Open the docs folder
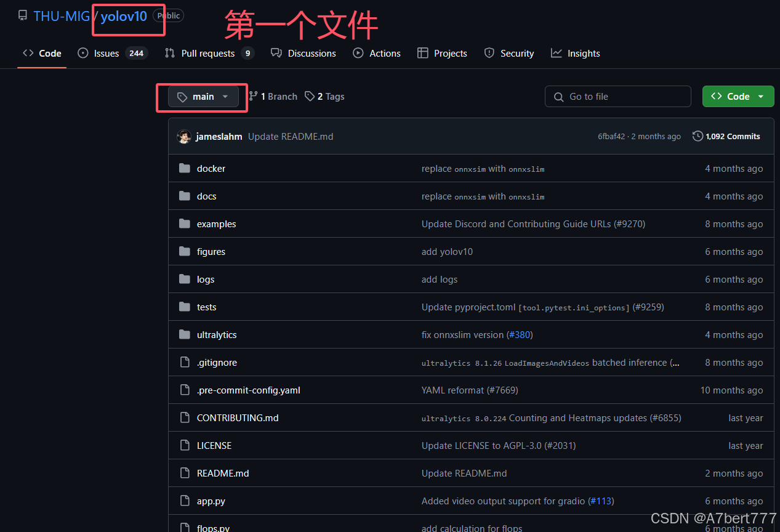The height and width of the screenshot is (532, 780). [x=207, y=196]
